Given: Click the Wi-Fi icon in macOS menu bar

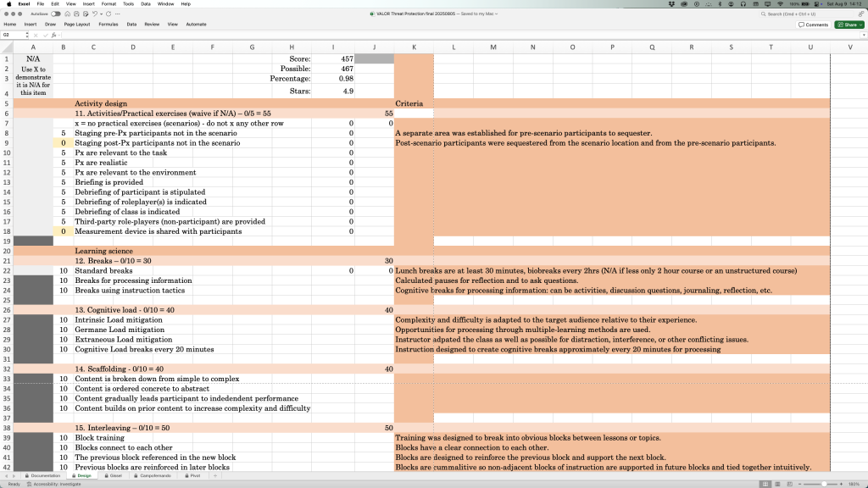Looking at the screenshot, I should (780, 4).
